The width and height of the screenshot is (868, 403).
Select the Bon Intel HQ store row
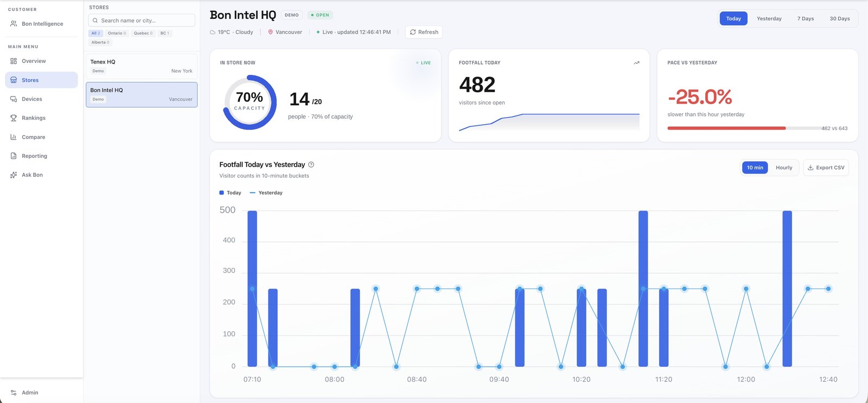point(142,95)
